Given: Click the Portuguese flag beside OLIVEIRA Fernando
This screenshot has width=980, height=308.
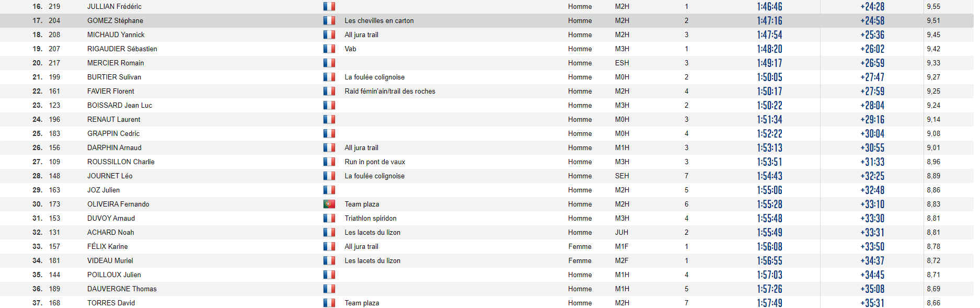Looking at the screenshot, I should coord(329,204).
